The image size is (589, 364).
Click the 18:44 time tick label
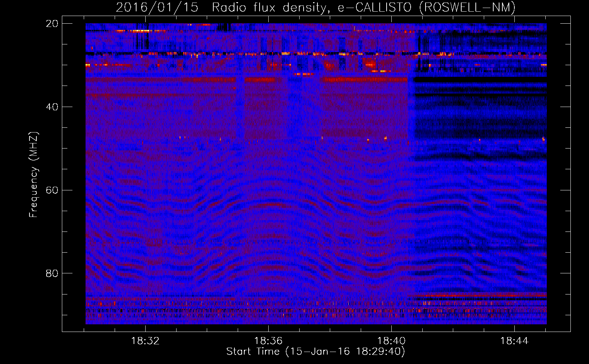coord(514,341)
